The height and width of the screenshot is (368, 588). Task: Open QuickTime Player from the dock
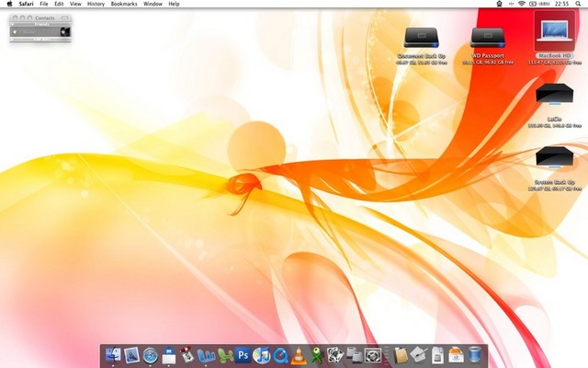point(280,355)
